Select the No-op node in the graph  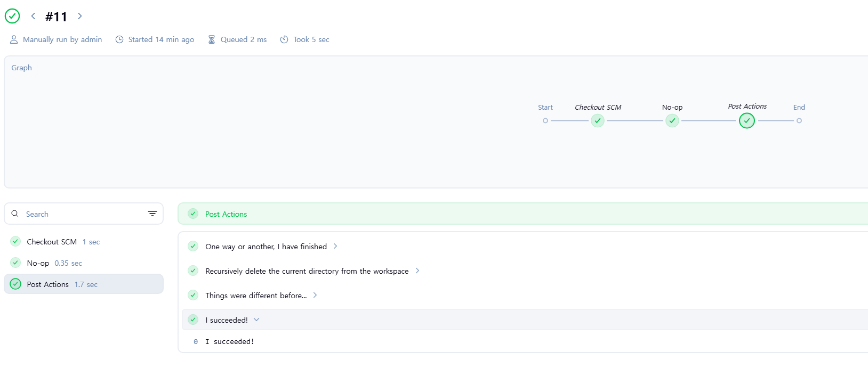tap(672, 121)
